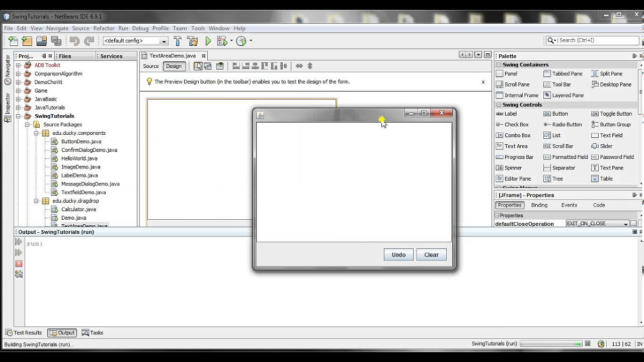Open the Tools menu
The width and height of the screenshot is (644, 362).
point(198,28)
